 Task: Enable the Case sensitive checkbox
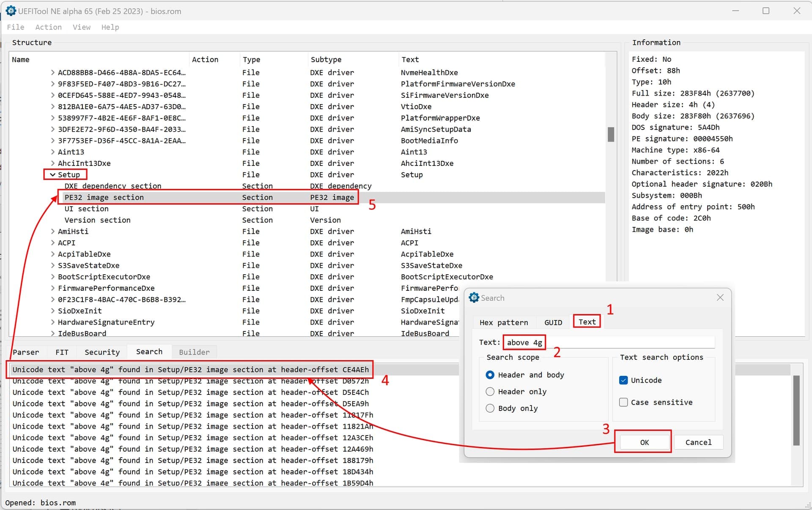click(623, 402)
